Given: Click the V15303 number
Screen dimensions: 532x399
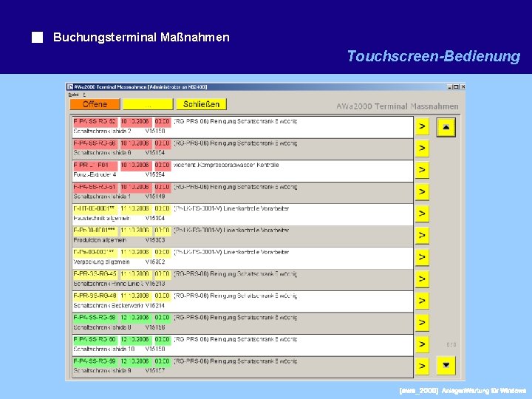Looking at the screenshot, I should [x=155, y=240].
